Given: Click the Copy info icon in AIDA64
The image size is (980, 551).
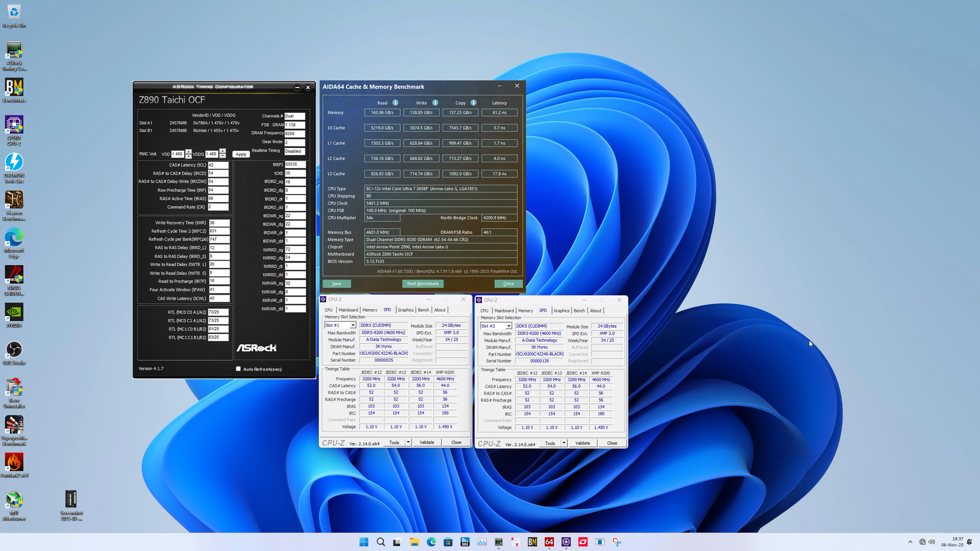Looking at the screenshot, I should (474, 103).
